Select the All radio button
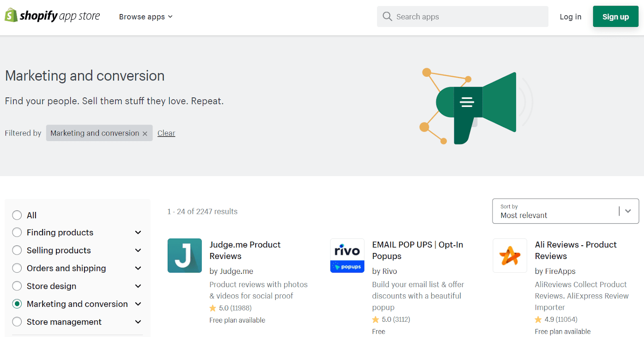This screenshot has height=337, width=644. coord(17,215)
